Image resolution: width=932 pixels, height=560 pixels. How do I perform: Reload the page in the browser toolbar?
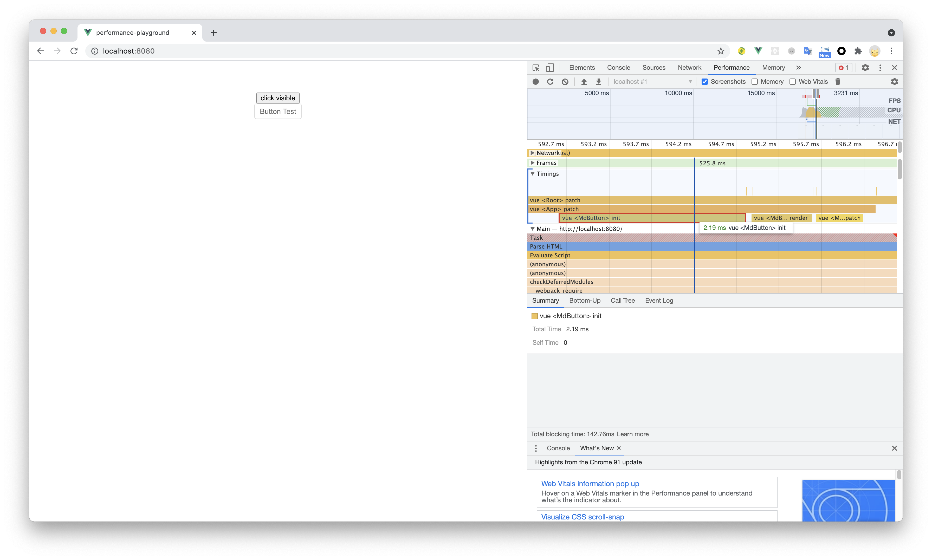pos(74,51)
